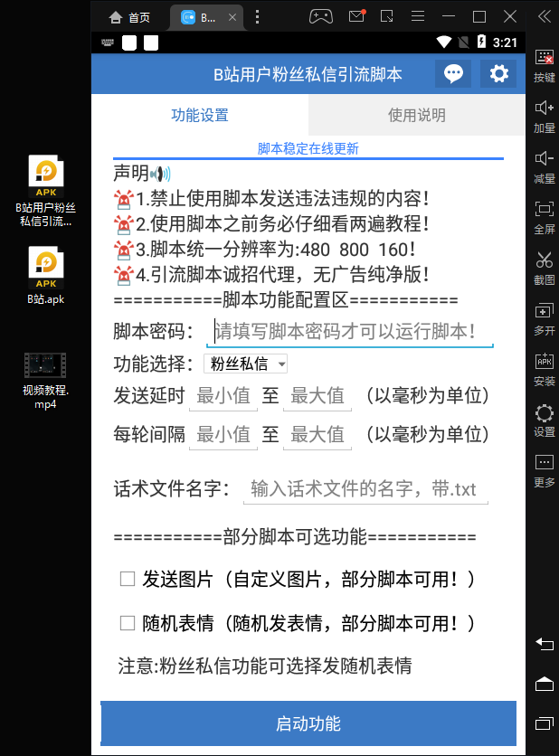Enable the 发送图片 checkbox

pos(128,579)
